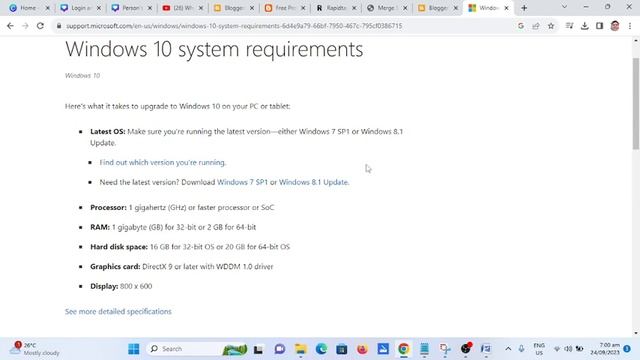640x360 pixels.
Task: Click the 'RAM:' requirement text
Action: 173,227
